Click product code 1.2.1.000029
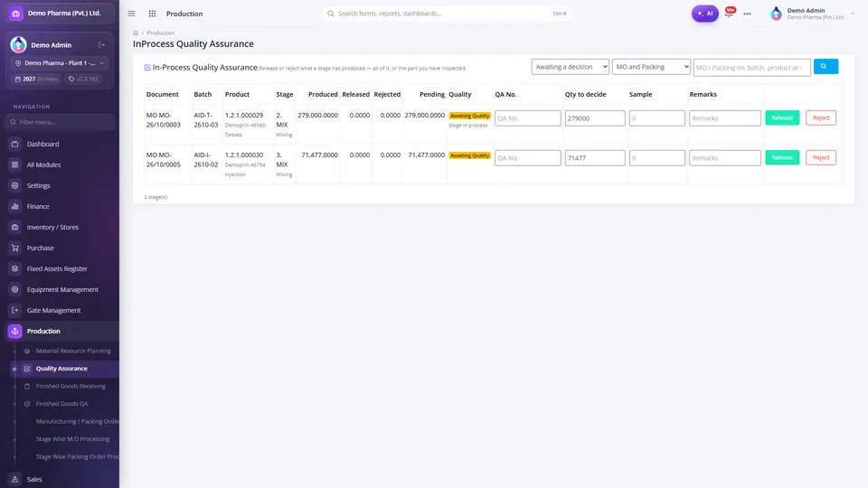 click(x=244, y=115)
